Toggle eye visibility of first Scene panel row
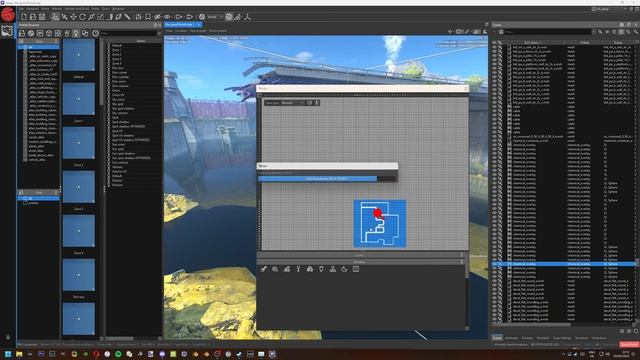The height and width of the screenshot is (360, 640). 494,47
